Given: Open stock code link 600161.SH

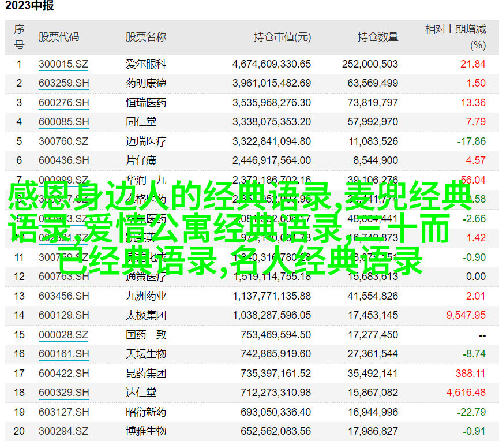Looking at the screenshot, I should tap(63, 354).
